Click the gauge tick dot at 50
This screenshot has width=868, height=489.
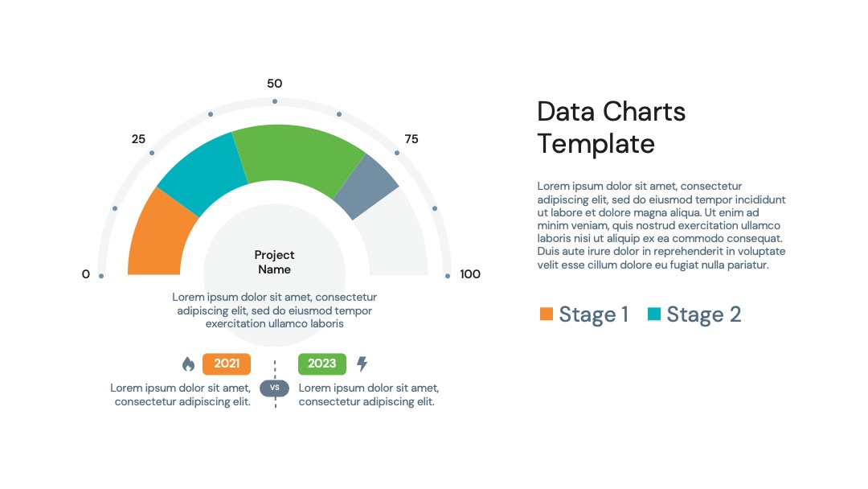point(275,101)
